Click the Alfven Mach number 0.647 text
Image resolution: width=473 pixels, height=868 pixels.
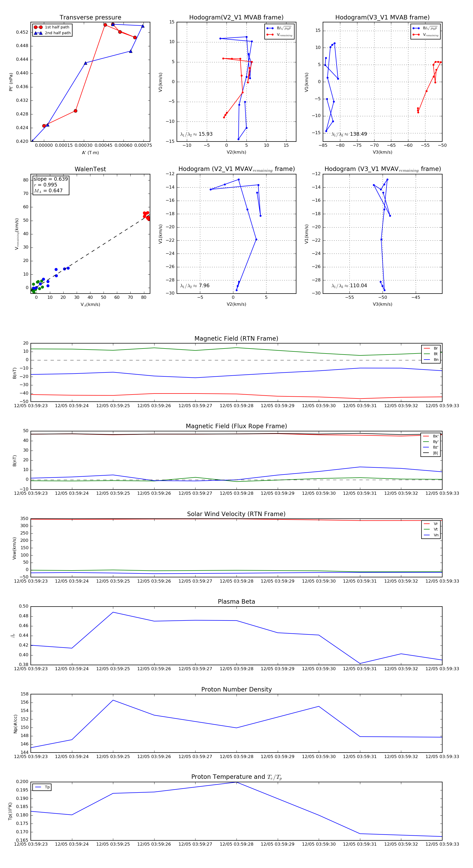[48, 191]
